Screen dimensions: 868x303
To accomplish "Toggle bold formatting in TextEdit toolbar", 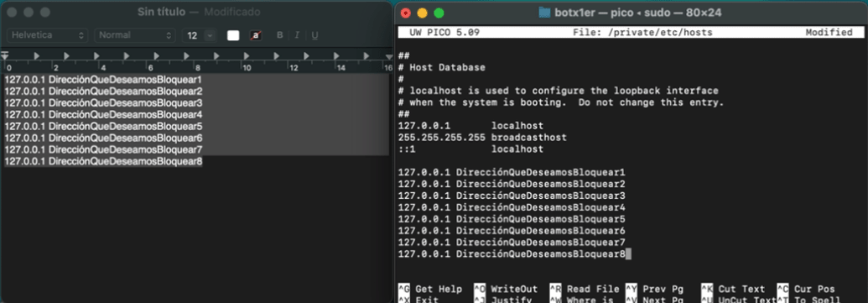I will pyautogui.click(x=279, y=35).
